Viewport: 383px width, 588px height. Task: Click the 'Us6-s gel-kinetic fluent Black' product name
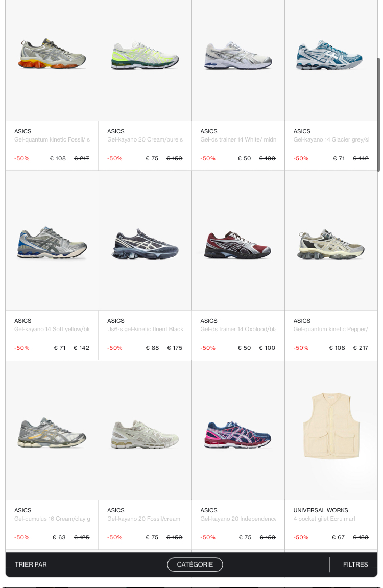pos(145,330)
